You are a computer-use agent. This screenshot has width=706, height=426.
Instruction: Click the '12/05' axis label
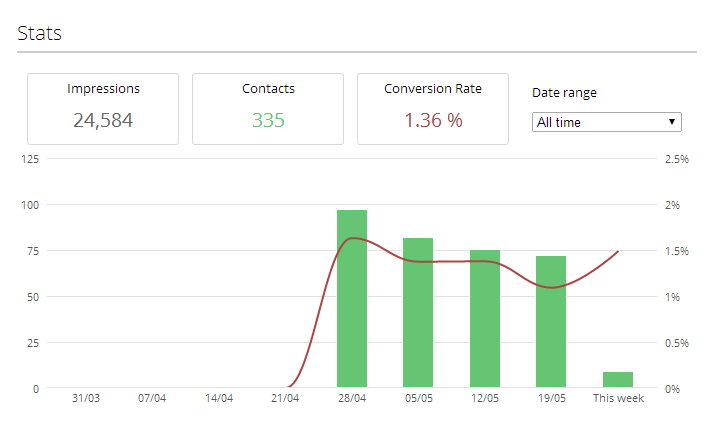485,398
